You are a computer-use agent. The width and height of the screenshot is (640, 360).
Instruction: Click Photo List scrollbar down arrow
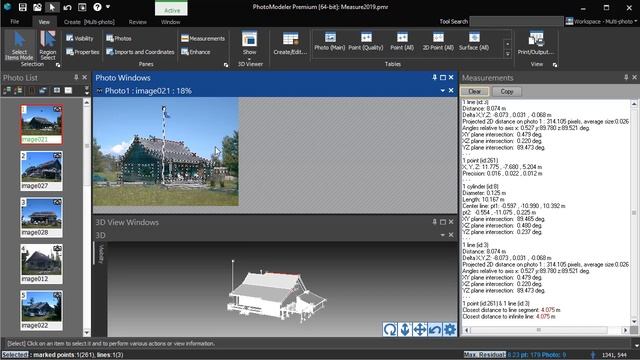tap(87, 333)
